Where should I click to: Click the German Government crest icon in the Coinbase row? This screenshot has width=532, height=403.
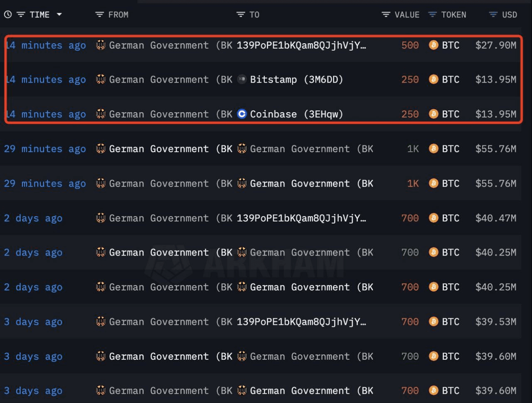tap(101, 114)
